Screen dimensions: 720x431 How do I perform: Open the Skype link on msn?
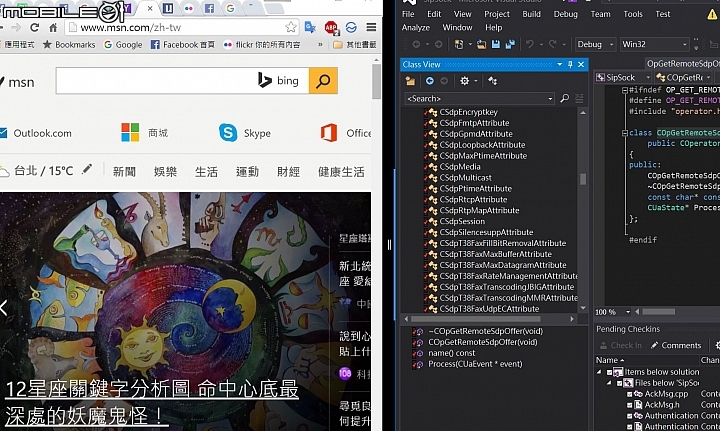tap(245, 133)
